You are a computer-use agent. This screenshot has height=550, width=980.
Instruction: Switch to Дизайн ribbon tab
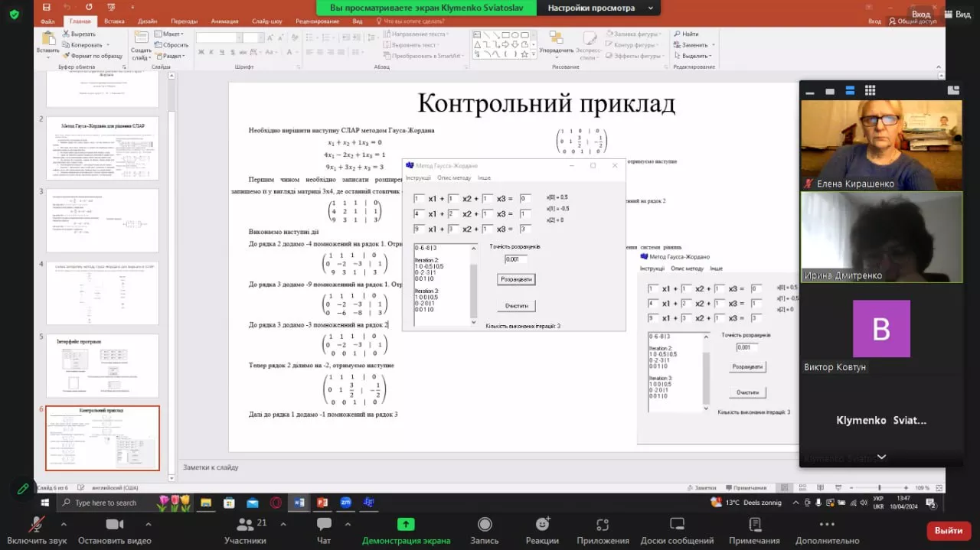pos(148,21)
